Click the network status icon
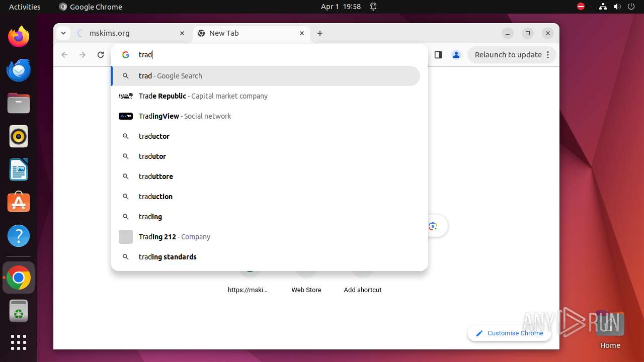The height and width of the screenshot is (362, 644). point(603,7)
